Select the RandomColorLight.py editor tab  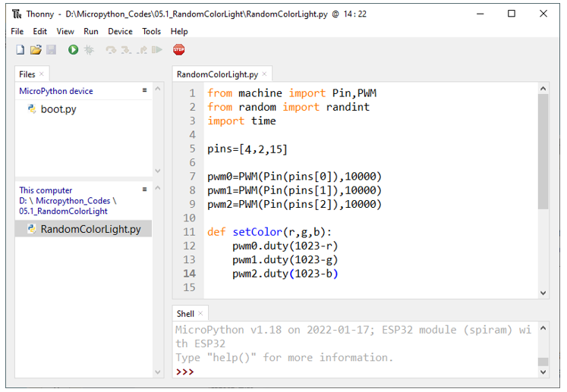pyautogui.click(x=217, y=74)
